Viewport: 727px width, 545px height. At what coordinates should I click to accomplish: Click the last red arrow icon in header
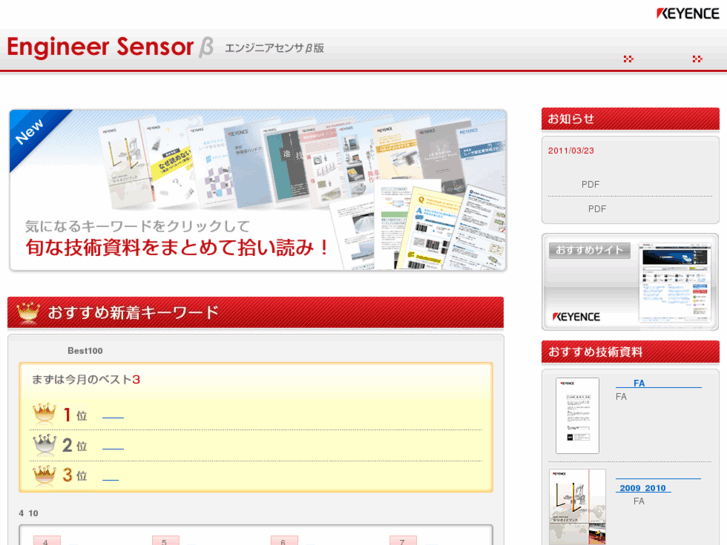click(x=697, y=59)
